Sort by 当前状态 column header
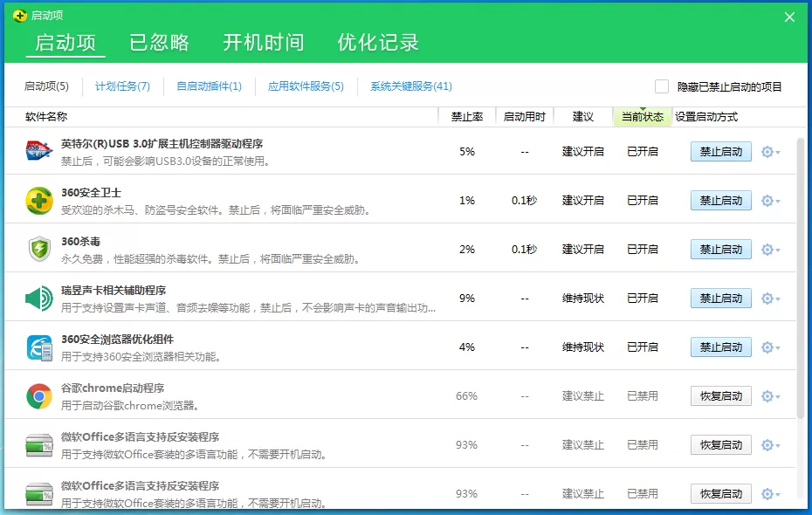 (642, 116)
